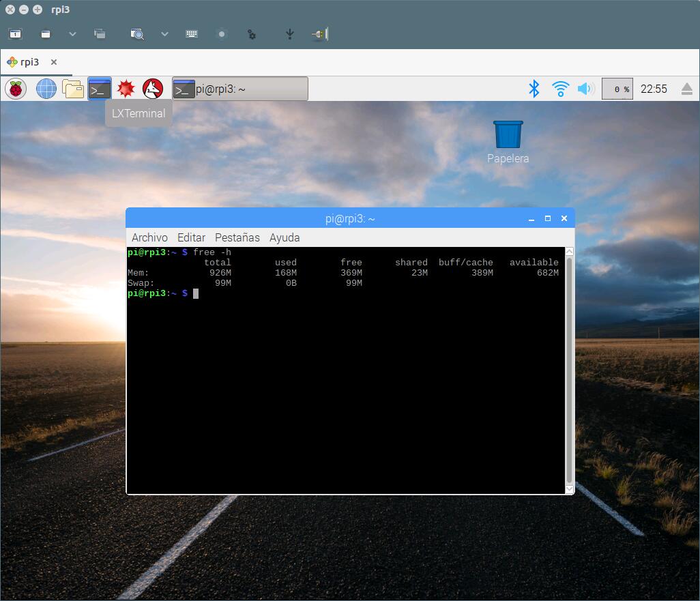
Task: Launch LXTerminal from the panel launcher
Action: click(100, 89)
